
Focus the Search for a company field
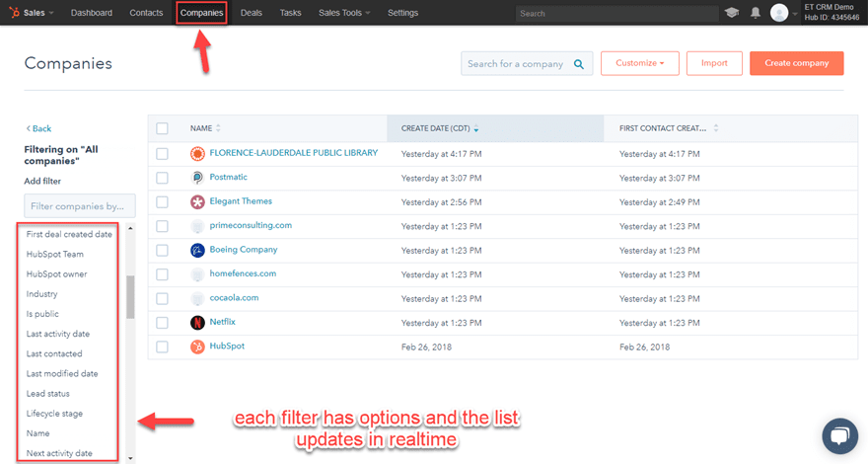pyautogui.click(x=527, y=64)
